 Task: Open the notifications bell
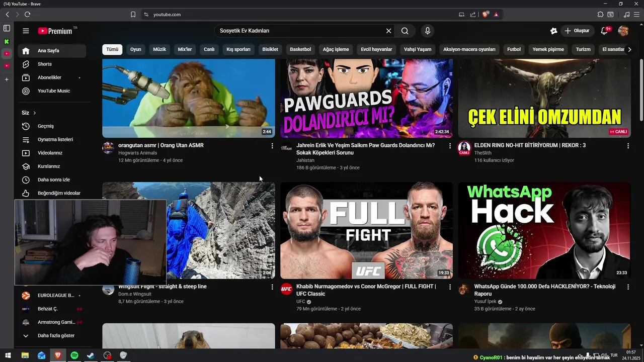point(604,31)
